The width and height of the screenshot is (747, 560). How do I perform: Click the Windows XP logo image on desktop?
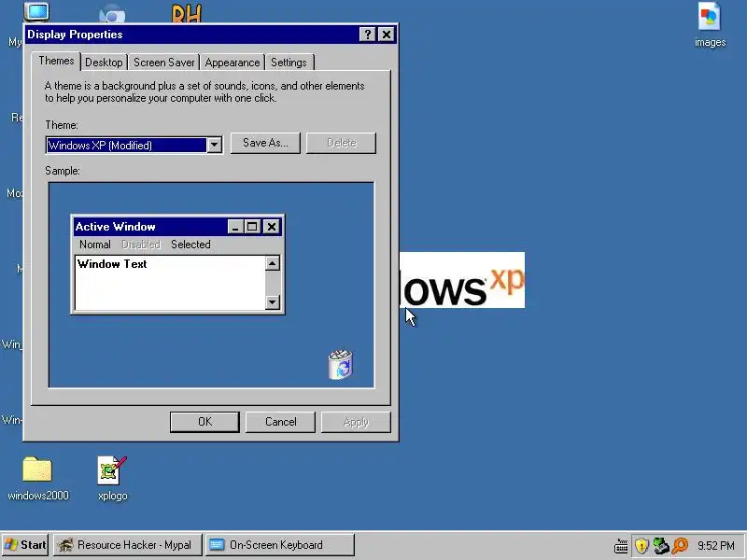click(x=461, y=280)
